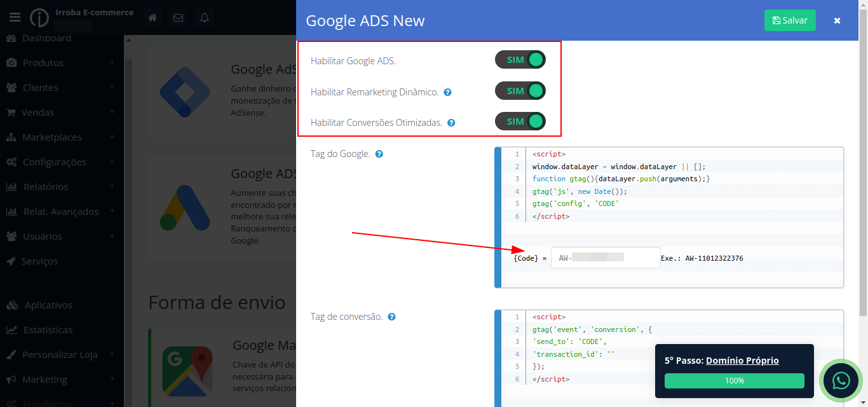Open Domínio Próprio link
868x407 pixels.
tap(742, 361)
